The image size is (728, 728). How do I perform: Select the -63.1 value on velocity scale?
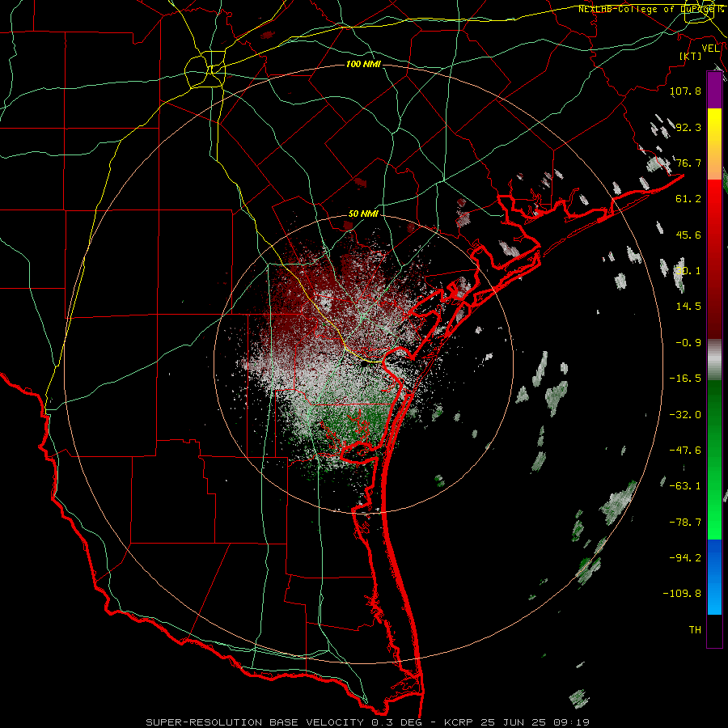(685, 486)
